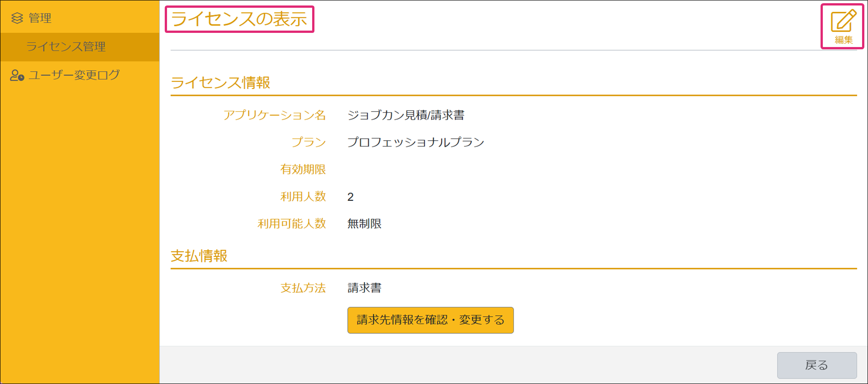Click the 支払方法 field label
Viewport: 868px width, 384px height.
click(303, 288)
